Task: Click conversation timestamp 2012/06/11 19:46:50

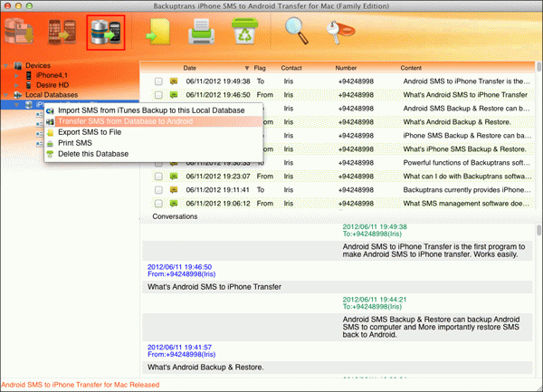Action: pyautogui.click(x=179, y=267)
